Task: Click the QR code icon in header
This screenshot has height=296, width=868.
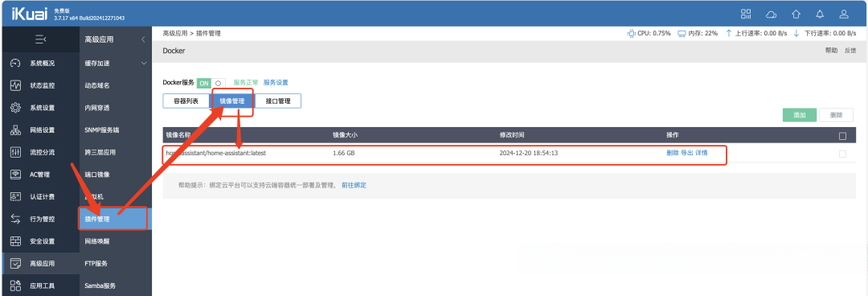Action: pos(747,14)
